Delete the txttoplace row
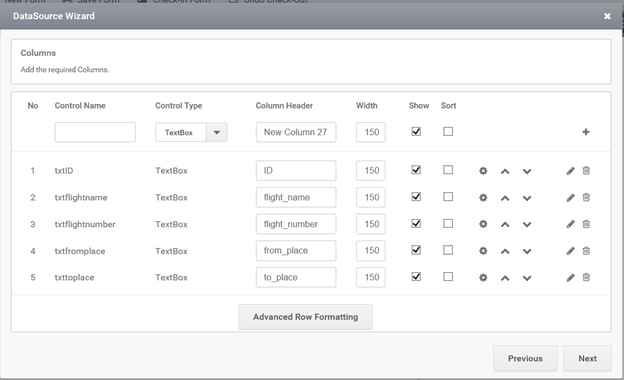 (x=586, y=277)
